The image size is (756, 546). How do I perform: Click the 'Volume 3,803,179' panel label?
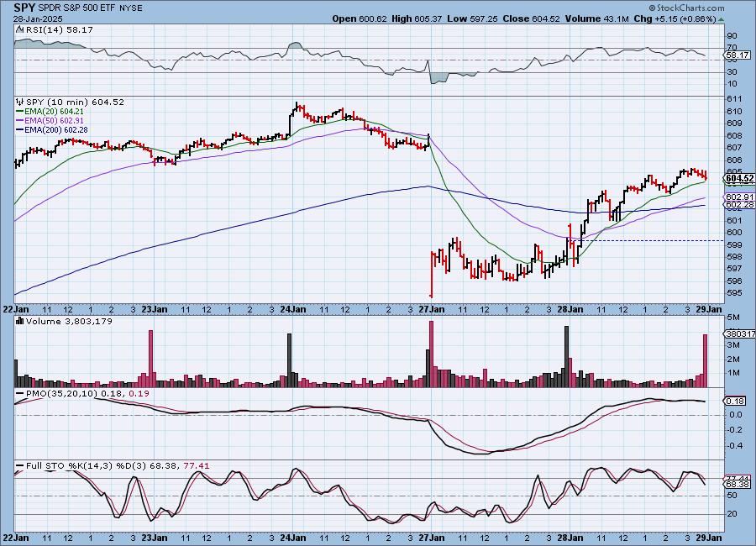click(x=69, y=321)
